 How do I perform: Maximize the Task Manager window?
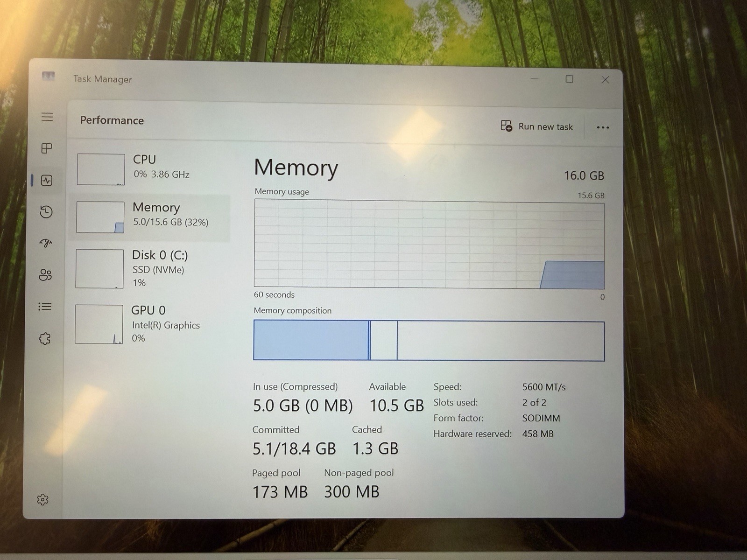570,79
